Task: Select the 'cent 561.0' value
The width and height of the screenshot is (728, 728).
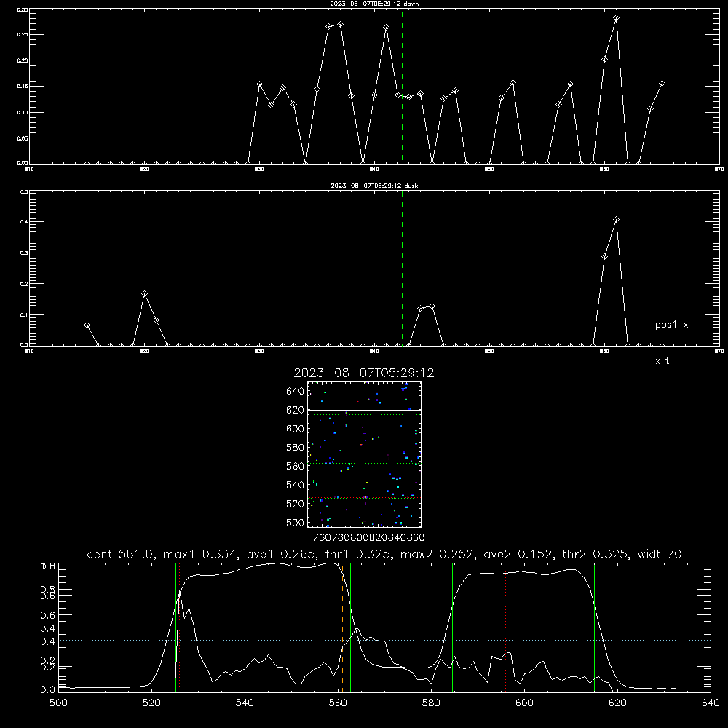Action: (x=120, y=554)
